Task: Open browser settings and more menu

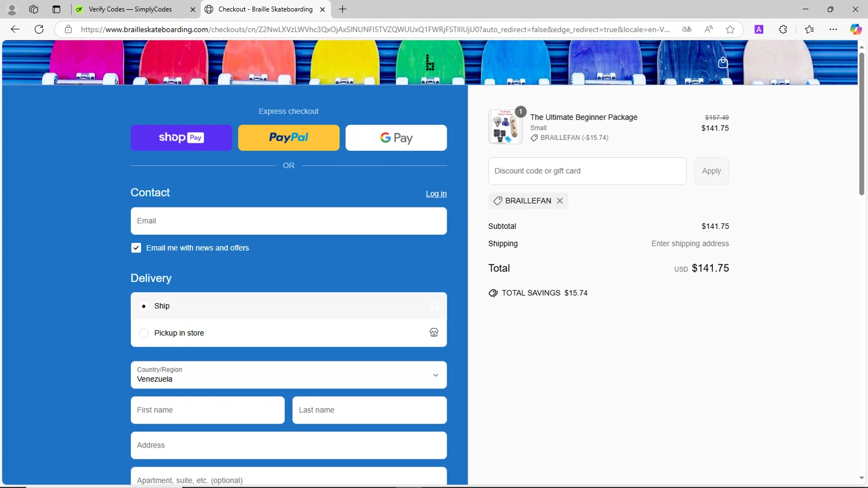Action: 833,29
